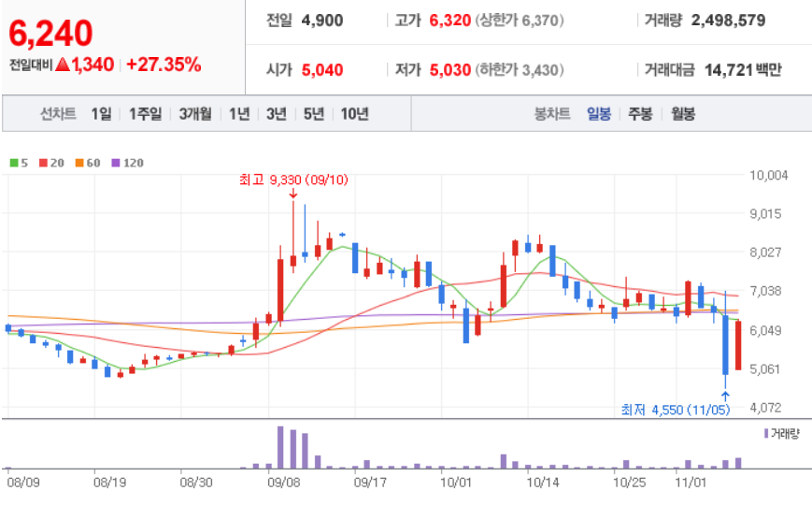Screen dimensions: 812x505
Task: Click the 10,004 price axis label
Action: click(x=768, y=175)
